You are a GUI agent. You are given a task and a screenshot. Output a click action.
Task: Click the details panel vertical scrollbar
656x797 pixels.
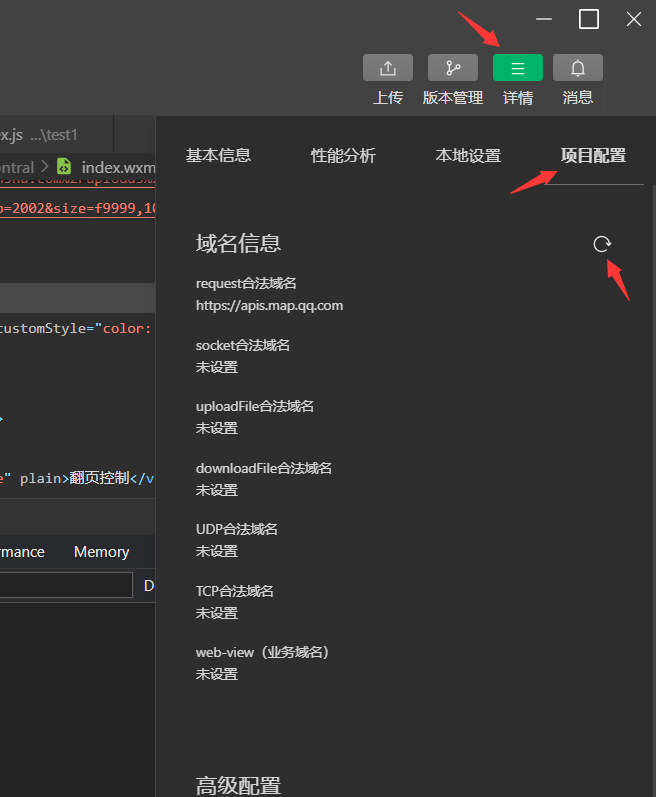coord(653,491)
